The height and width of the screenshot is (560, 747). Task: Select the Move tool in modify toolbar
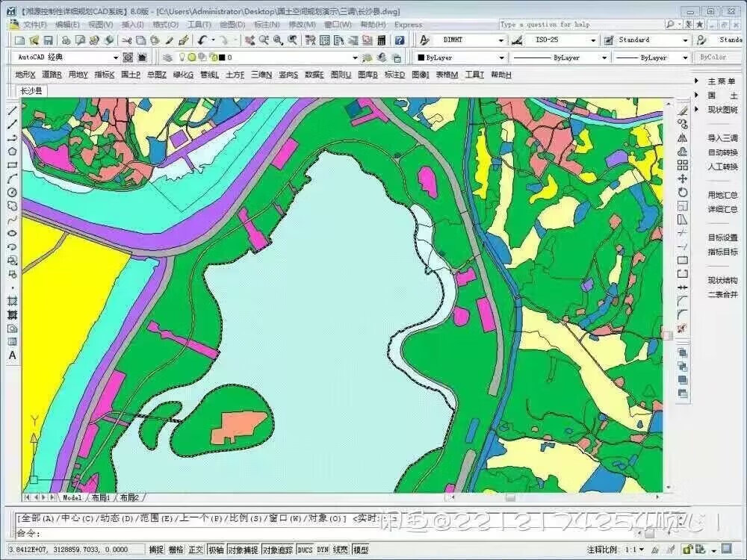tap(683, 178)
